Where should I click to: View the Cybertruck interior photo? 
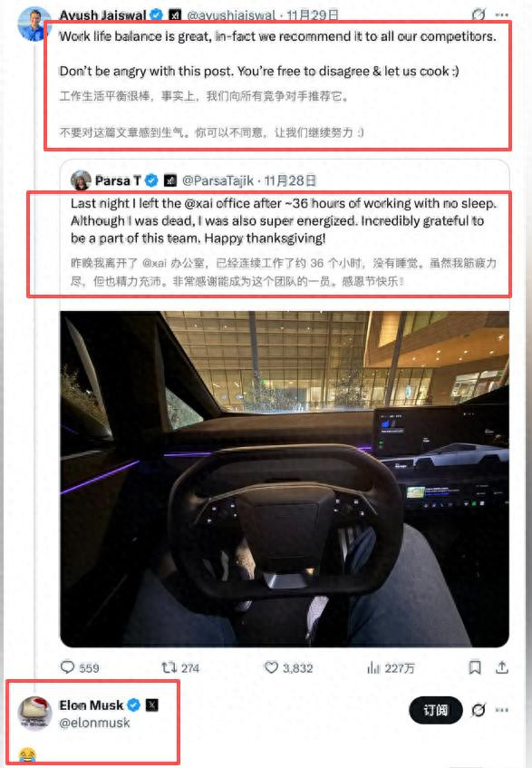(x=285, y=479)
